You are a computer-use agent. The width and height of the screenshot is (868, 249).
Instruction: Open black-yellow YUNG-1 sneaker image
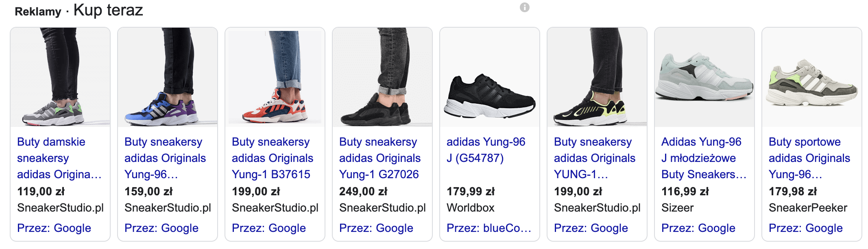(597, 77)
